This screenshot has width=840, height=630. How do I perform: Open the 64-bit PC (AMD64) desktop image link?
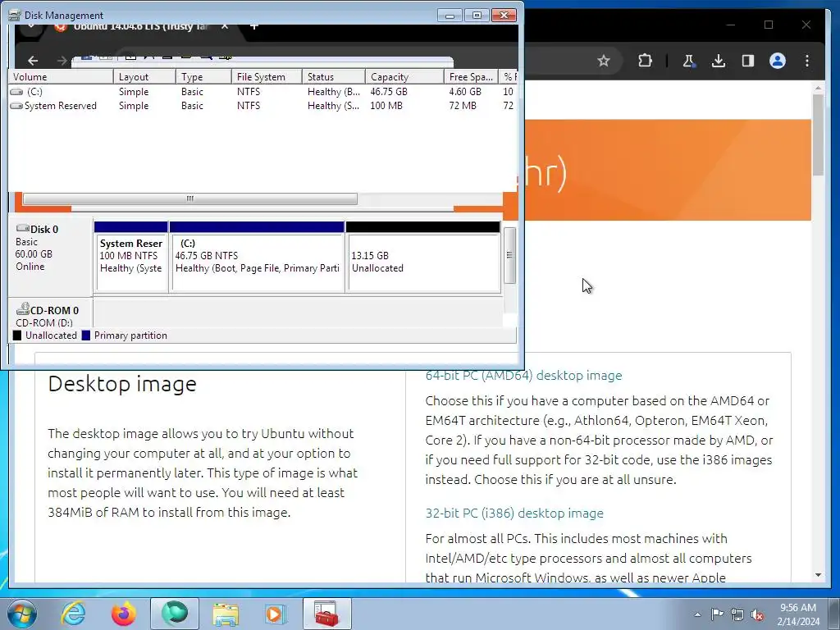523,376
